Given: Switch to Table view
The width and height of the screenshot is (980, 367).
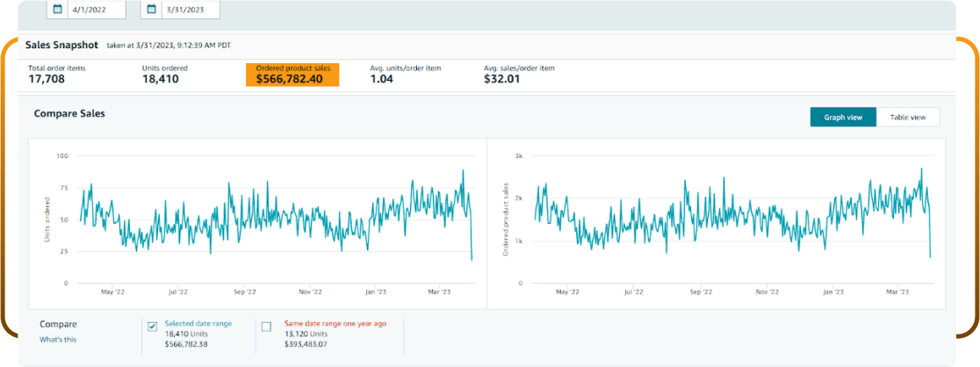Looking at the screenshot, I should click(908, 117).
